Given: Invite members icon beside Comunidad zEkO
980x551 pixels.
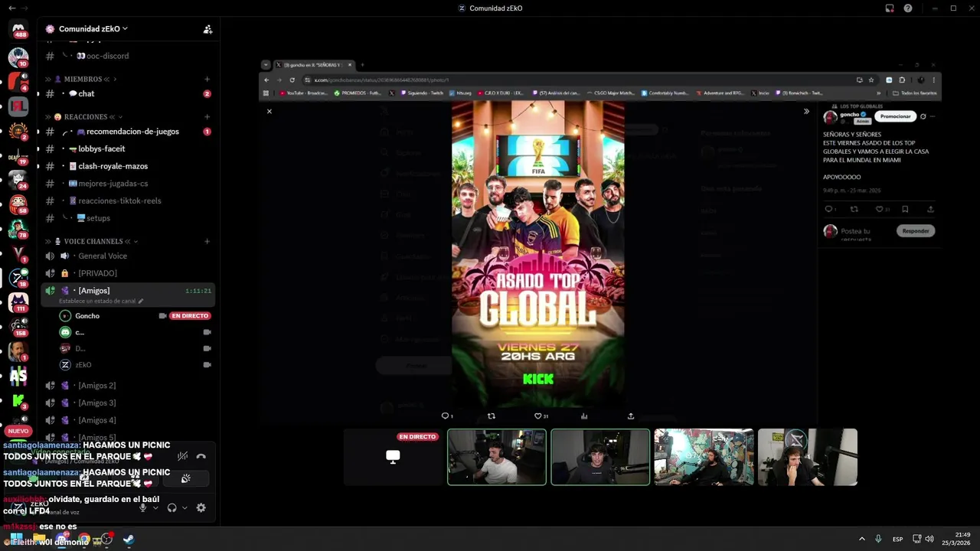Looking at the screenshot, I should tap(207, 29).
